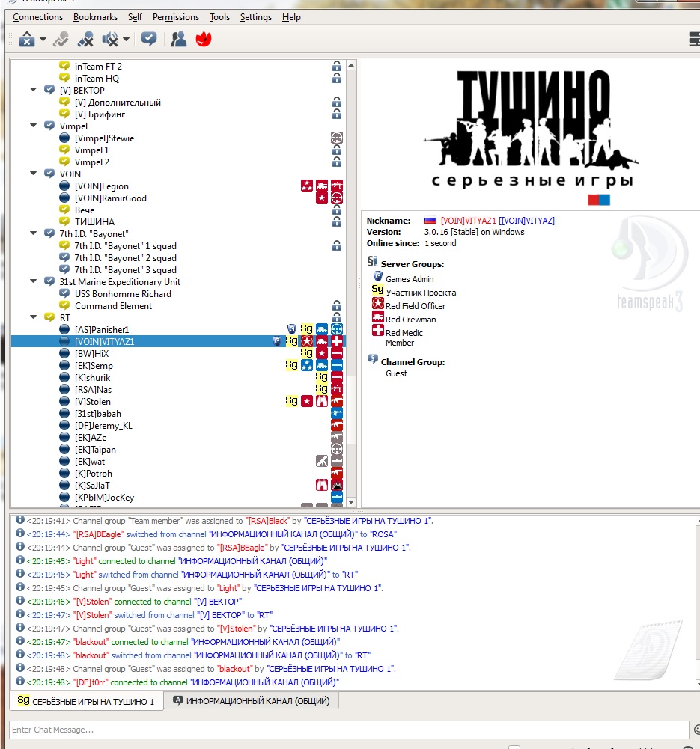Click the Enter Chat Message field
This screenshot has width=700, height=749.
(x=349, y=730)
